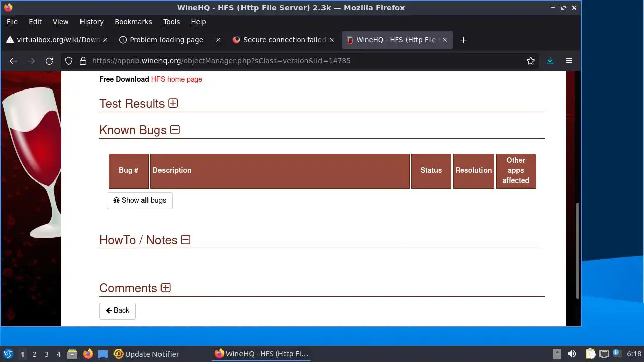The image size is (644, 362).
Task: Open the Firefox hamburger menu
Action: click(569, 61)
